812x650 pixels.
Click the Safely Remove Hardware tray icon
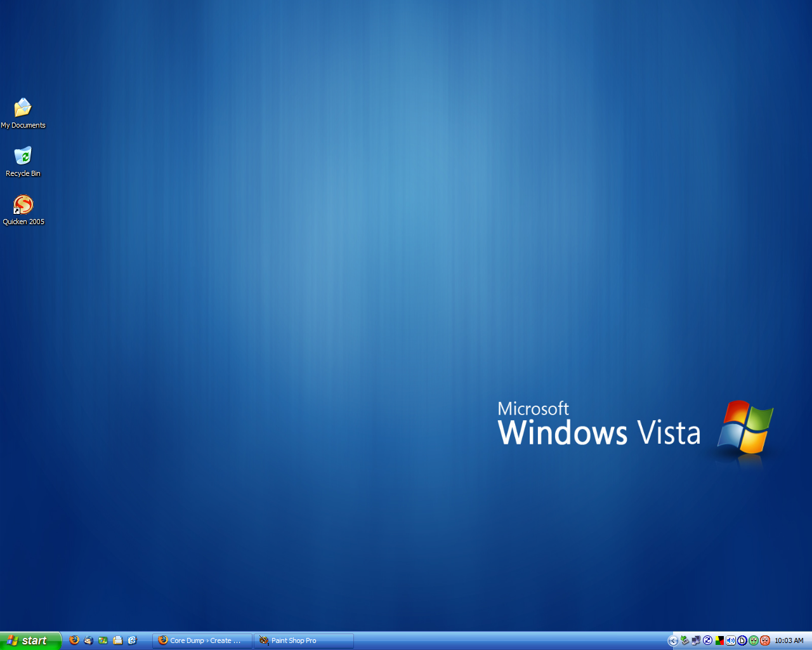(x=684, y=640)
